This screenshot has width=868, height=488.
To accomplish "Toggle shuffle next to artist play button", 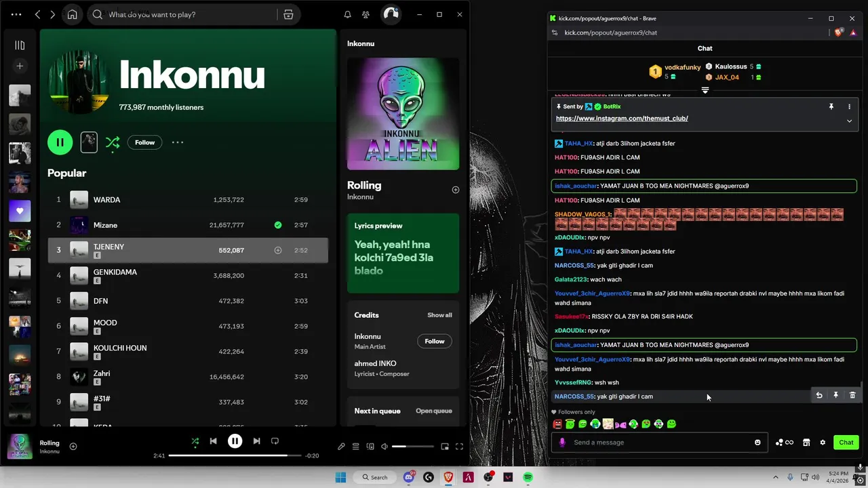I will click(x=113, y=142).
